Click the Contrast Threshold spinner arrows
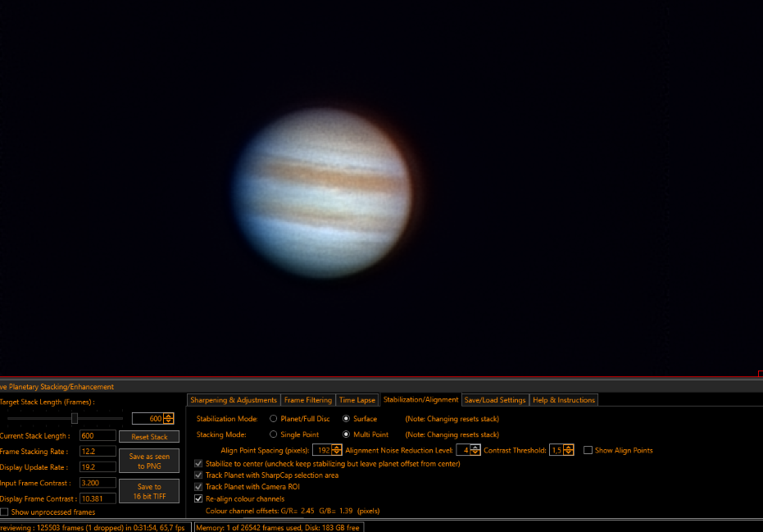 point(569,450)
